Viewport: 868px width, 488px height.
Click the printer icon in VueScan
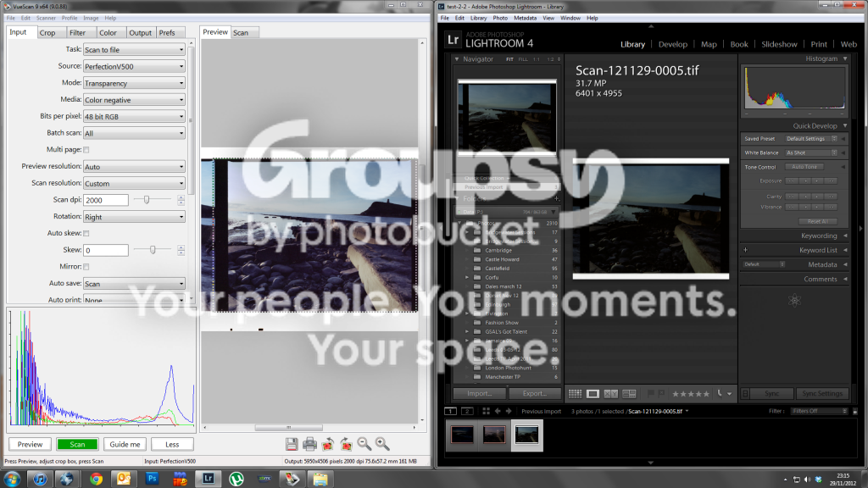click(310, 444)
